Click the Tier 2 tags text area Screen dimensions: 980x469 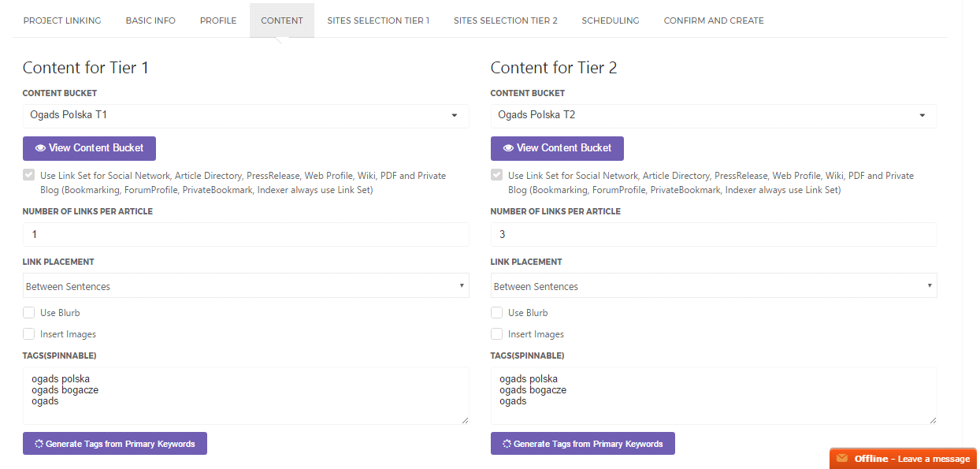coord(714,396)
